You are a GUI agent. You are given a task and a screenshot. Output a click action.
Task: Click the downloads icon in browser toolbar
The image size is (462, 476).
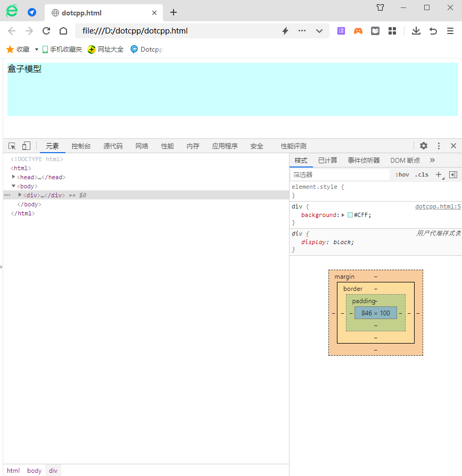point(416,31)
